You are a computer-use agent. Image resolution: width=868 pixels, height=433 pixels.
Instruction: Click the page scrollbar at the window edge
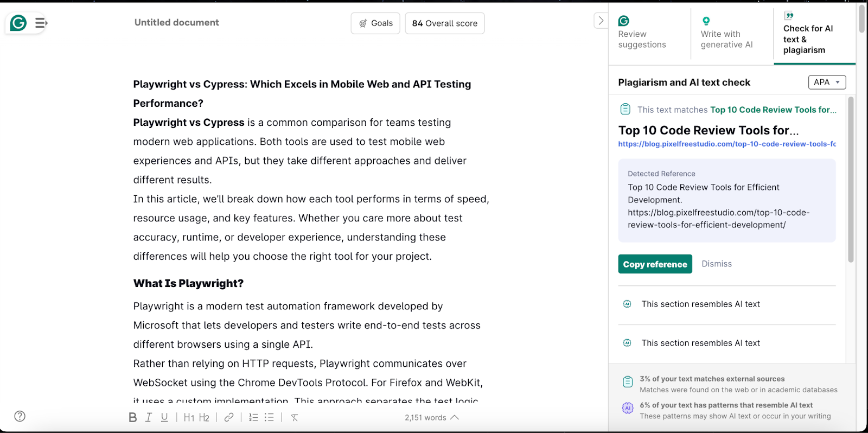(862, 19)
